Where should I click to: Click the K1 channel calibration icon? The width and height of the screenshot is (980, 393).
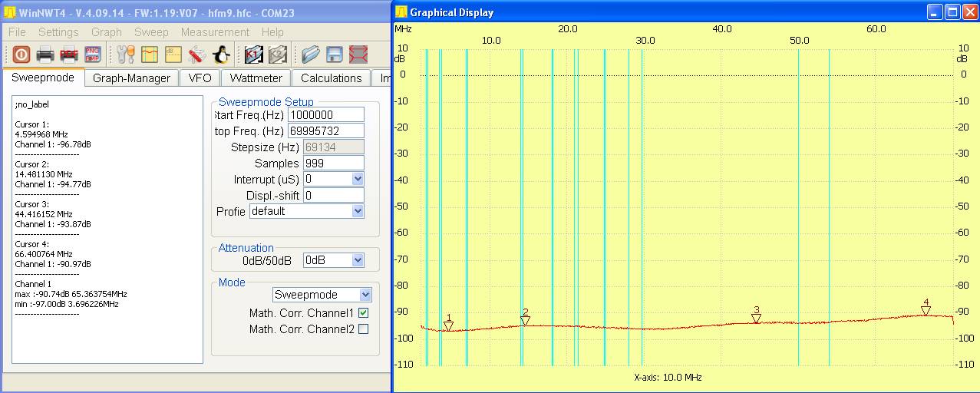tap(254, 54)
